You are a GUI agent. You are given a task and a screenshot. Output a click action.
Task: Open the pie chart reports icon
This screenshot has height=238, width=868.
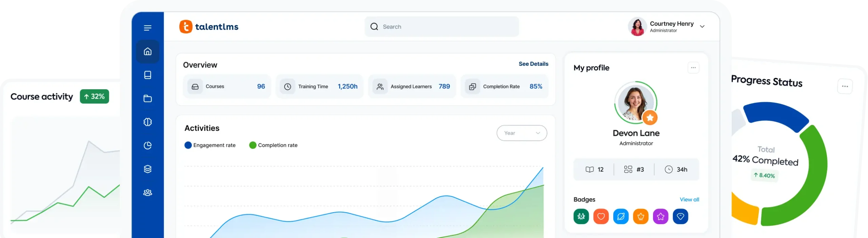tap(147, 145)
